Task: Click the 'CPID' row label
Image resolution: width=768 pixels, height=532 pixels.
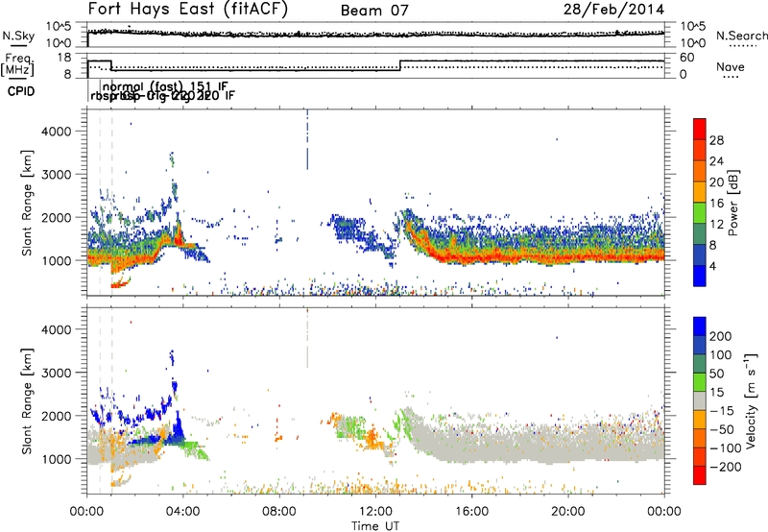Action: (21, 91)
